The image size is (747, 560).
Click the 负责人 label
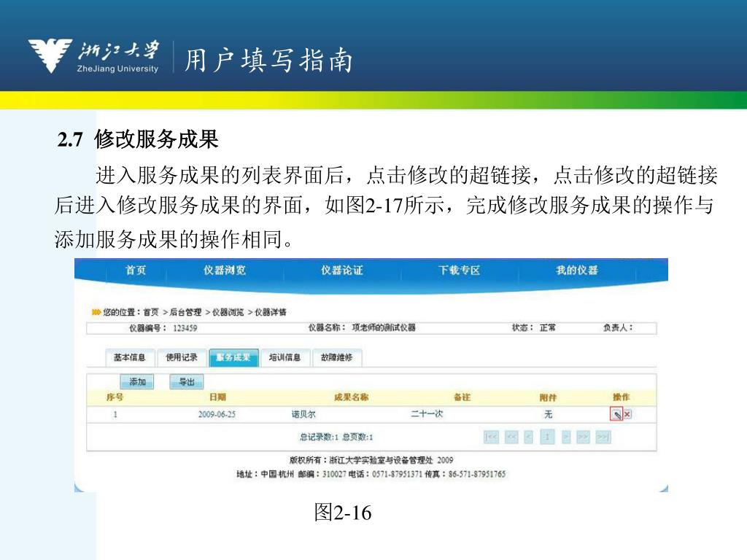pos(618,327)
